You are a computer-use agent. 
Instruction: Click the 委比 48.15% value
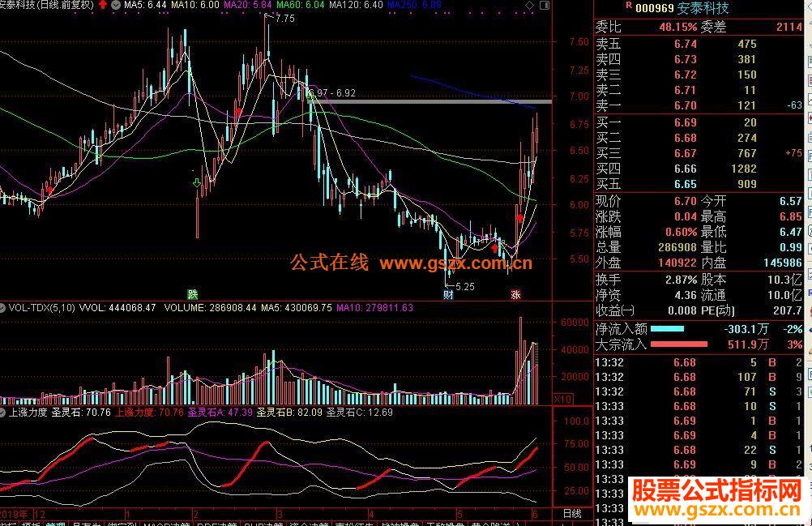[677, 27]
